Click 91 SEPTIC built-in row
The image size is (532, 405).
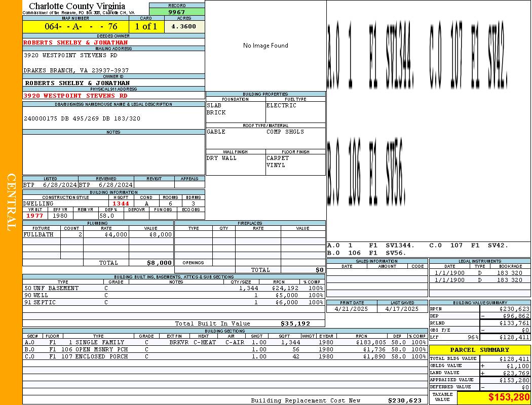(x=174, y=302)
